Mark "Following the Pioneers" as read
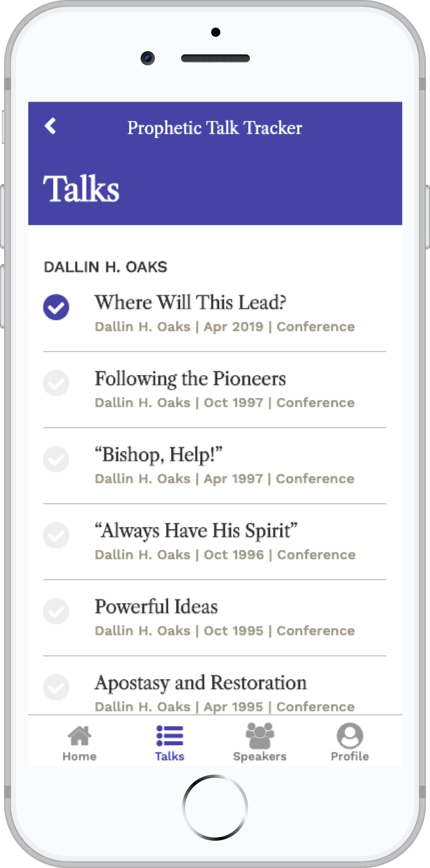 pyautogui.click(x=56, y=383)
